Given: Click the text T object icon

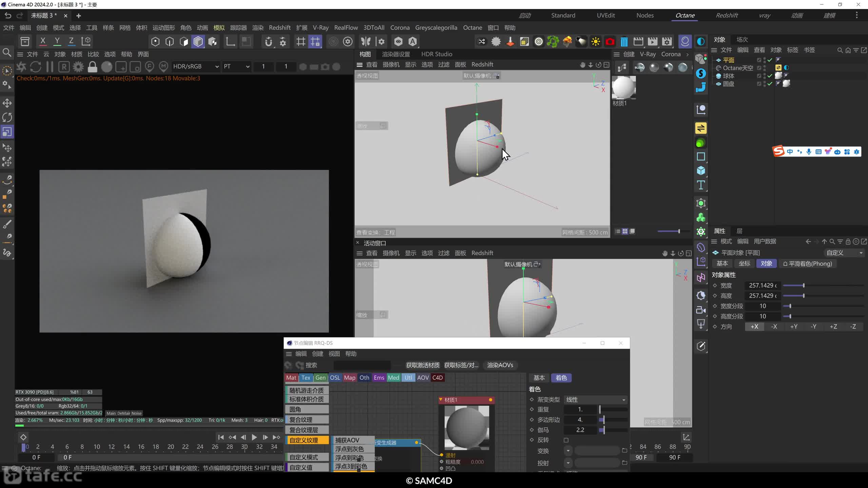Looking at the screenshot, I should [x=701, y=185].
